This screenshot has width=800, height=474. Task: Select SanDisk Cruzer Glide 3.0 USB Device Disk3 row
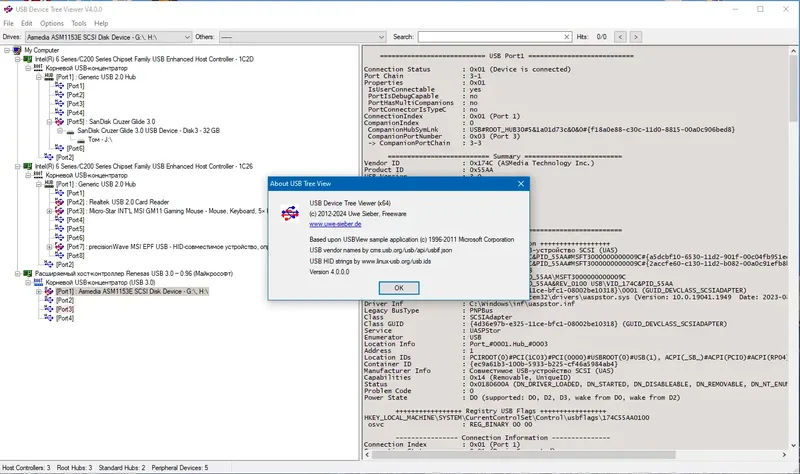(x=148, y=131)
